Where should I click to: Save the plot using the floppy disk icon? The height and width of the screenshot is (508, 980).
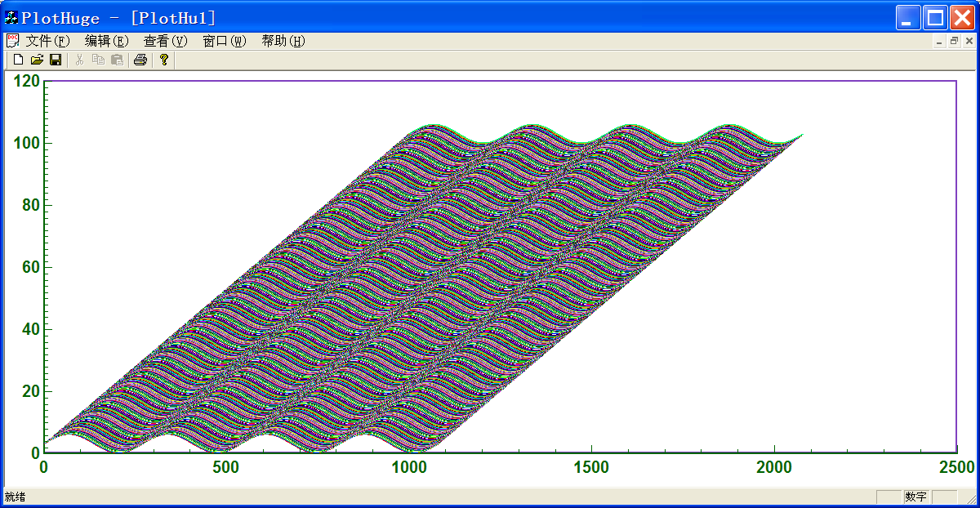[56, 60]
